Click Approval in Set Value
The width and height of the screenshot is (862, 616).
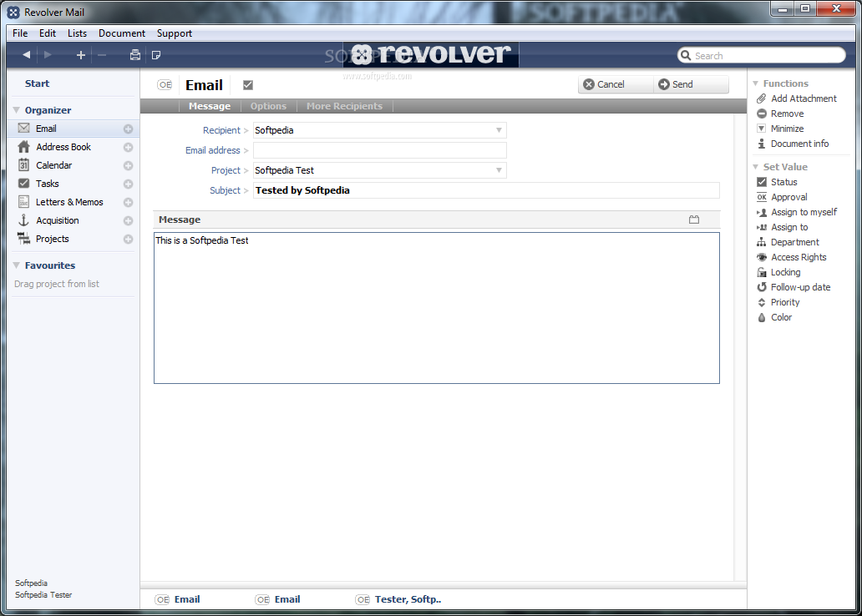(782, 197)
